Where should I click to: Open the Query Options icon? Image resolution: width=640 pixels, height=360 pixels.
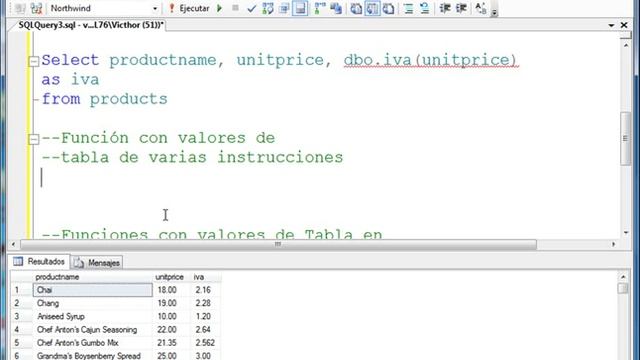click(x=284, y=8)
